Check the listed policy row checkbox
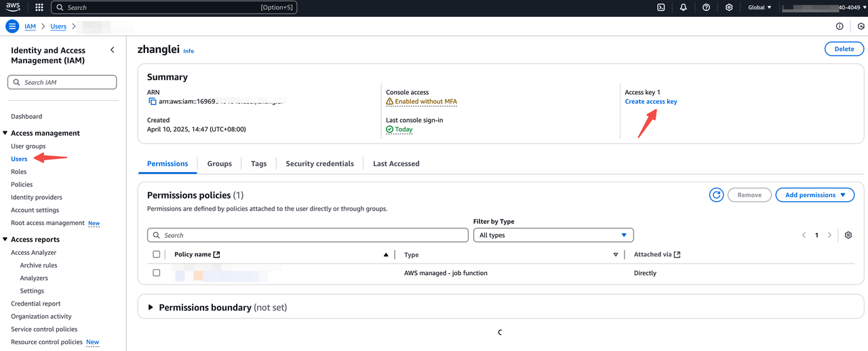This screenshot has height=351, width=868. point(157,273)
